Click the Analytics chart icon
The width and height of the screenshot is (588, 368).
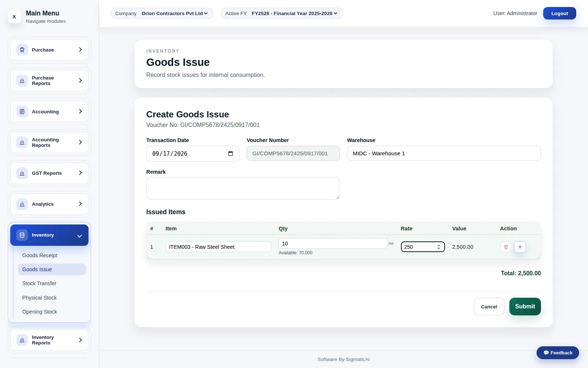pos(22,204)
